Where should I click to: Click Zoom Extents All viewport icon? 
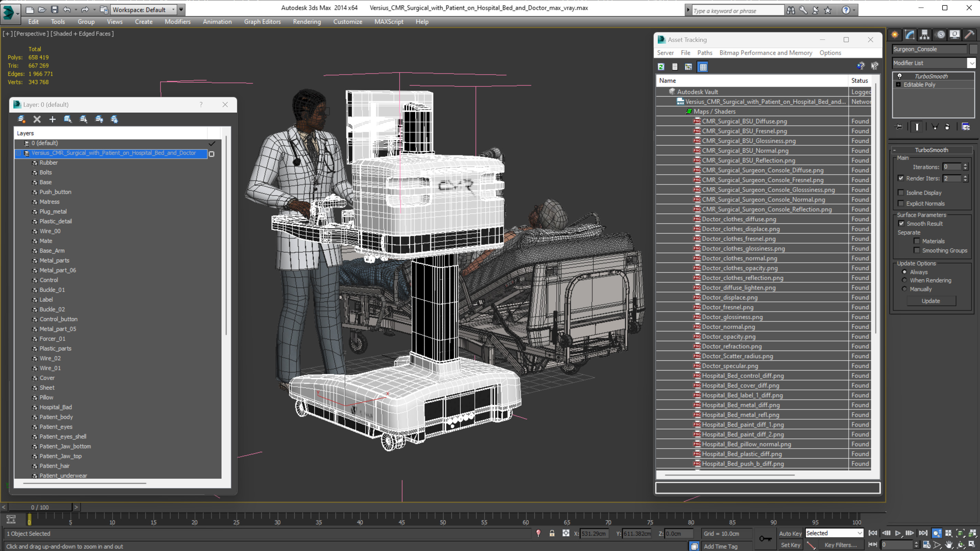click(972, 533)
